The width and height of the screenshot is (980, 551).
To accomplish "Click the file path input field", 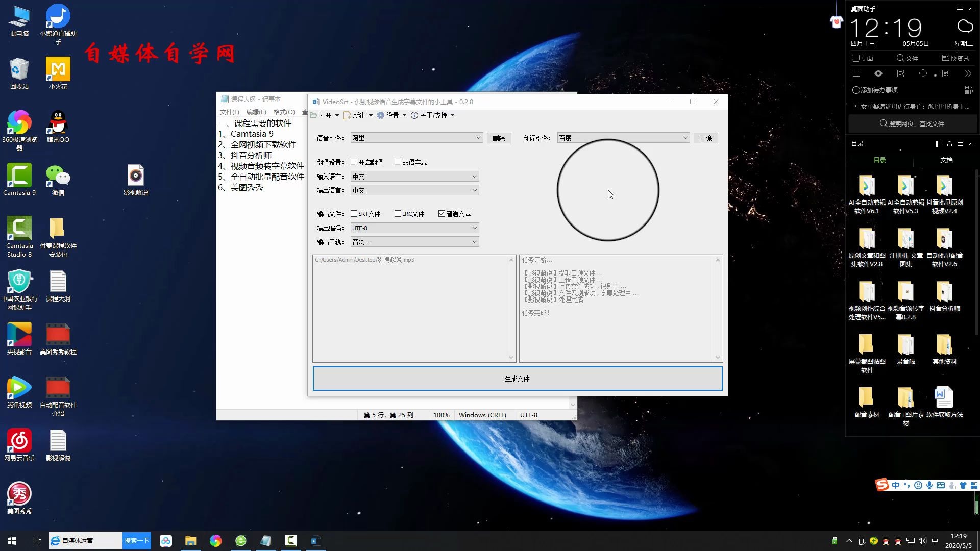I will pyautogui.click(x=411, y=260).
